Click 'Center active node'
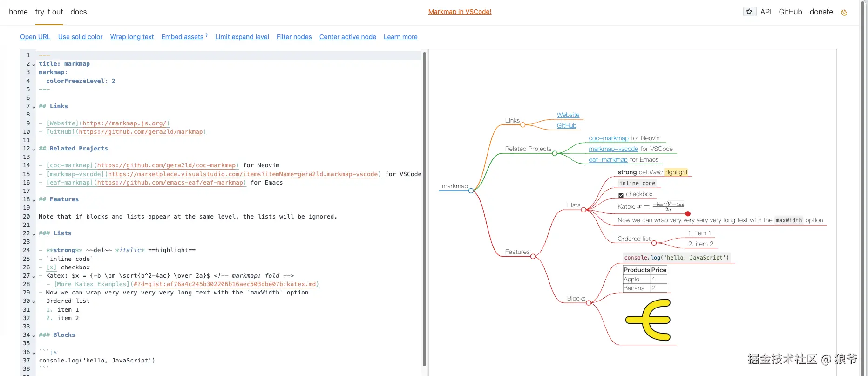The image size is (868, 376). coord(348,37)
